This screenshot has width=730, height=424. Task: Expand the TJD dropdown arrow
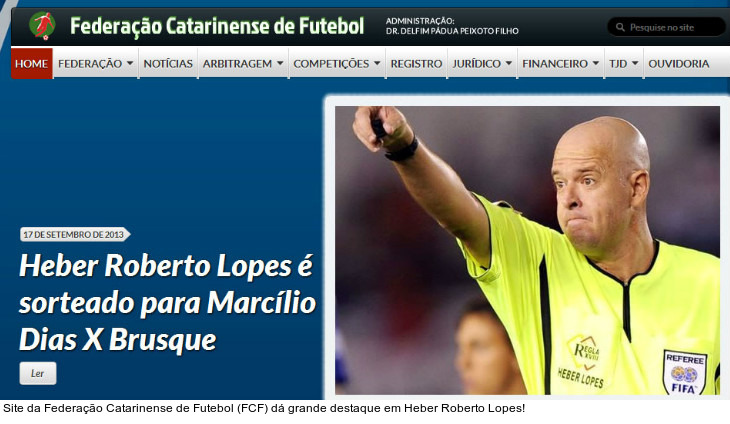point(635,63)
